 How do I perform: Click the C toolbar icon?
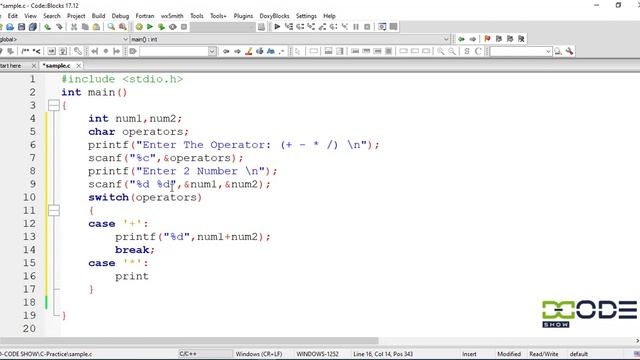[478, 51]
